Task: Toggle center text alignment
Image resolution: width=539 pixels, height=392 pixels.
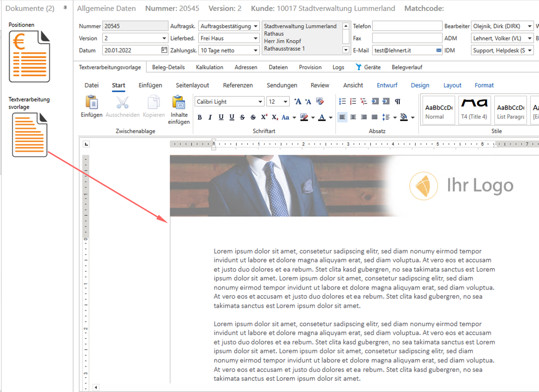Action: coord(353,117)
